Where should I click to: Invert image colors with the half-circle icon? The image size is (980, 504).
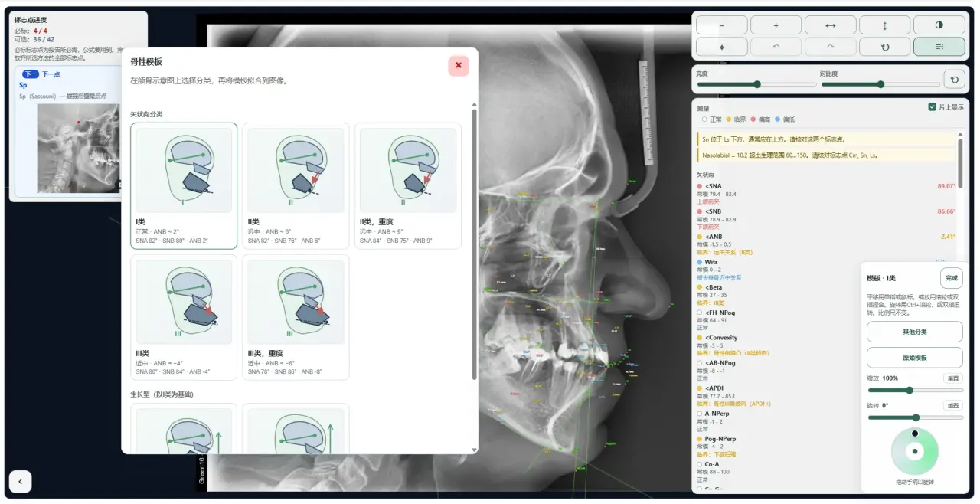pyautogui.click(x=939, y=25)
